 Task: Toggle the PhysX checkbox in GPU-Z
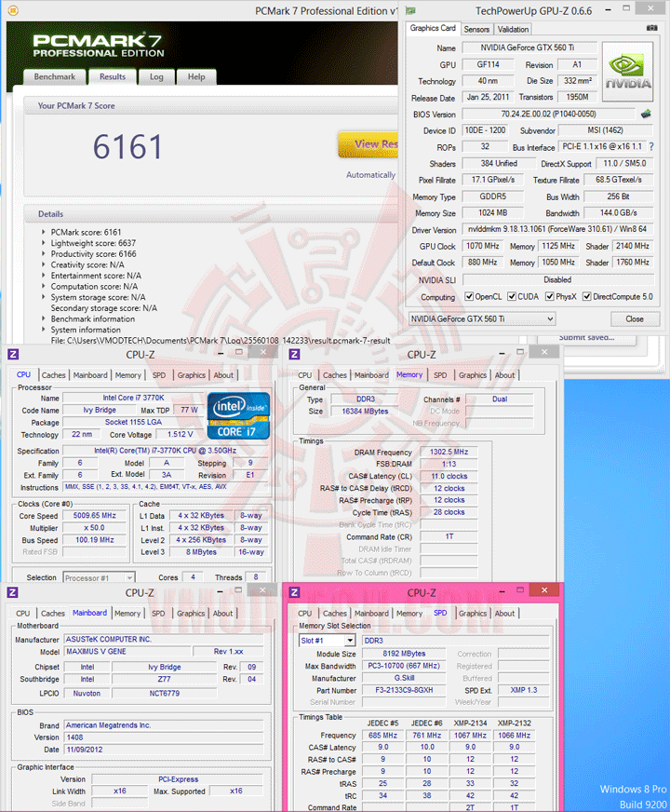coord(549,297)
